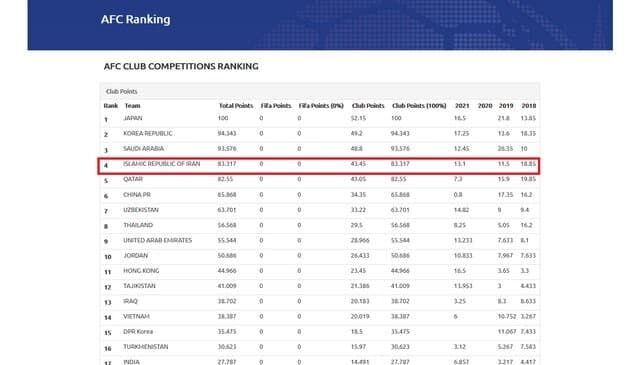Viewport: 640px width, 365px height.
Task: Select the Club Points tab
Action: coord(122,91)
